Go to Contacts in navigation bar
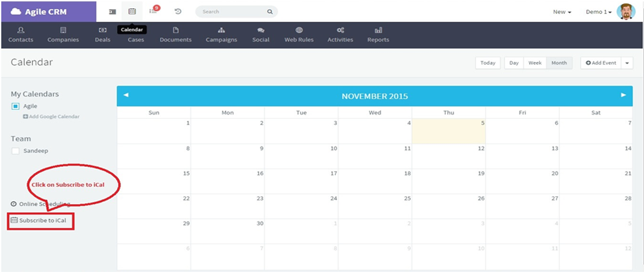 [21, 35]
